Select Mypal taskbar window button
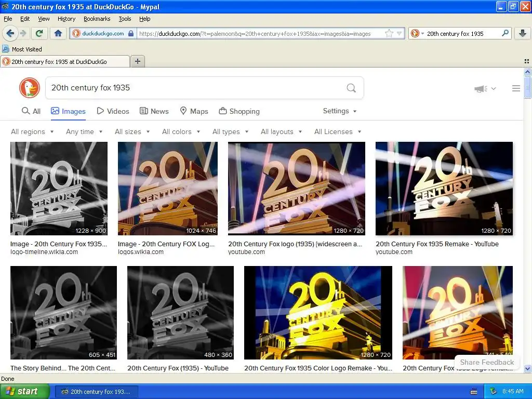This screenshot has width=532, height=399. (x=96, y=392)
